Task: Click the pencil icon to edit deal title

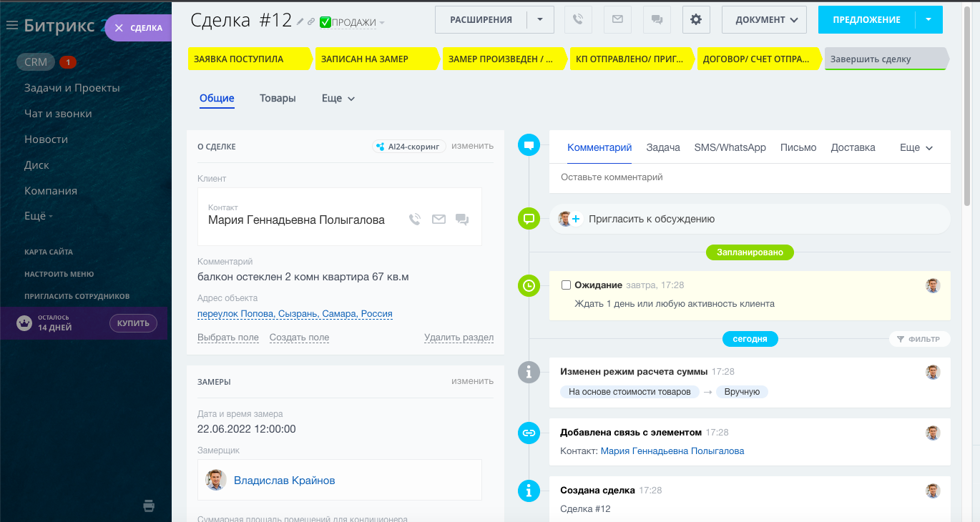Action: [x=300, y=22]
